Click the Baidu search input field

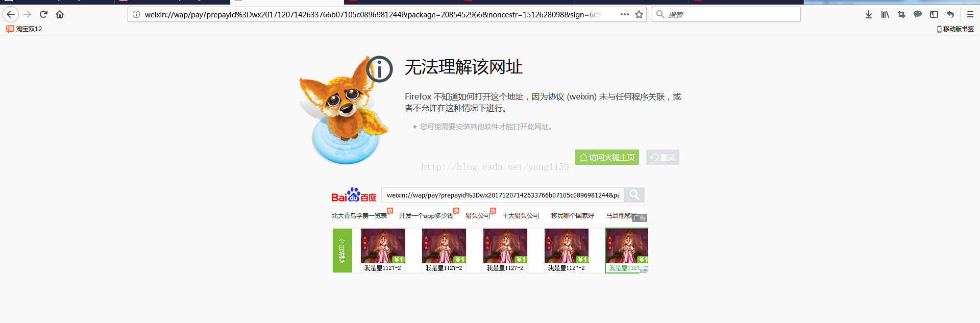coord(503,195)
